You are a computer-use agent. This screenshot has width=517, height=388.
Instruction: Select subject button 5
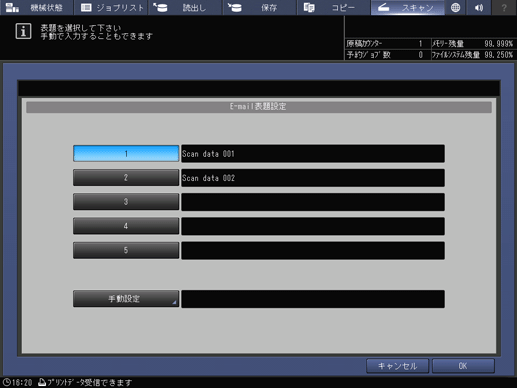[126, 250]
